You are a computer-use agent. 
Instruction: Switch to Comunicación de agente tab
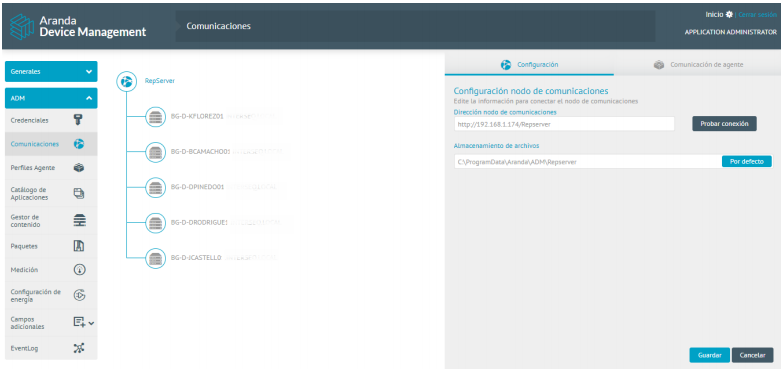pyautogui.click(x=698, y=65)
